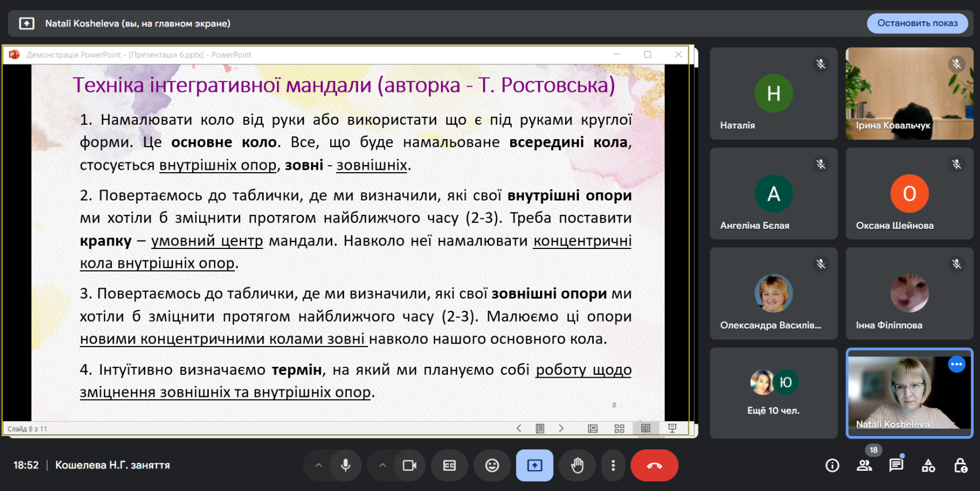Show the participants list
Screen dimensions: 980x491
tap(864, 466)
